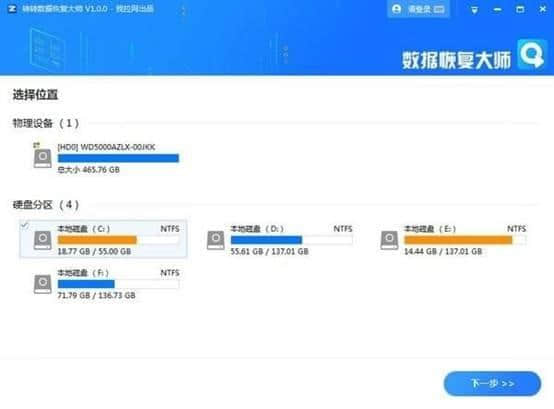Click the disk partitions (硬盘分区) section header
The image size is (554, 409).
pos(46,205)
